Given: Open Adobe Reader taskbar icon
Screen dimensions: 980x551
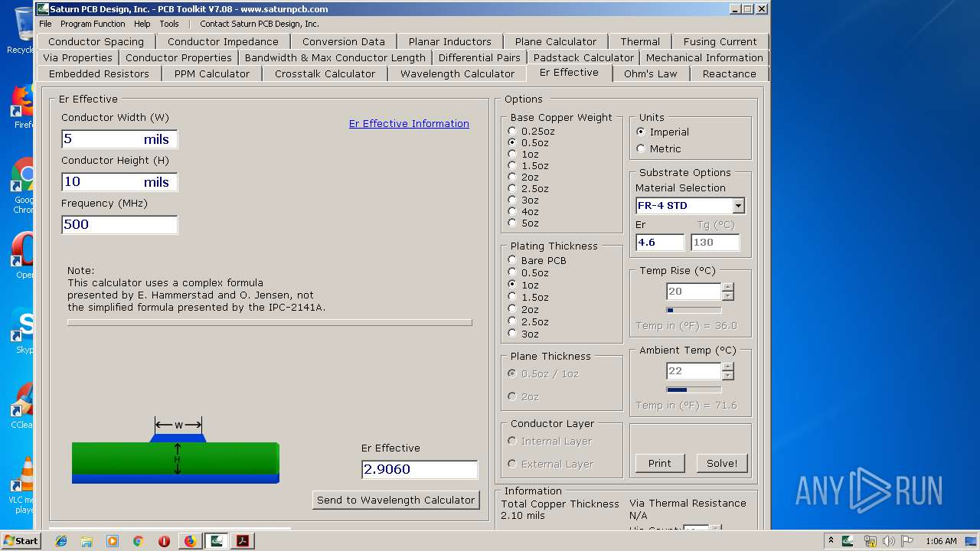Looking at the screenshot, I should (243, 541).
